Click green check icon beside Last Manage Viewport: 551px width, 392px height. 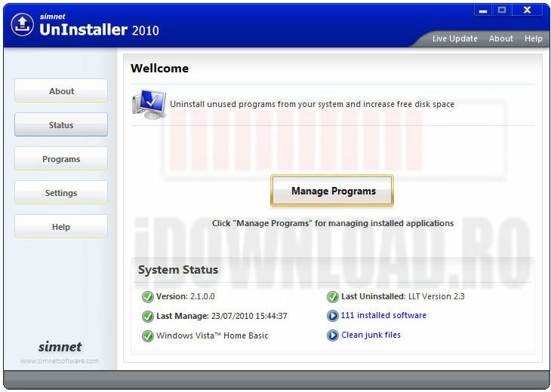[148, 317]
